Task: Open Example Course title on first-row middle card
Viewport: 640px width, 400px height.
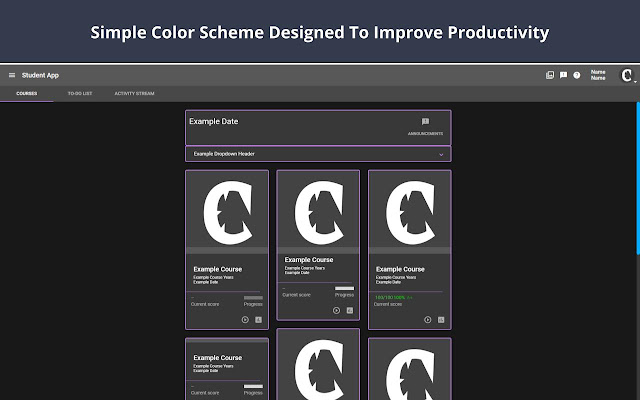Action: tap(309, 260)
